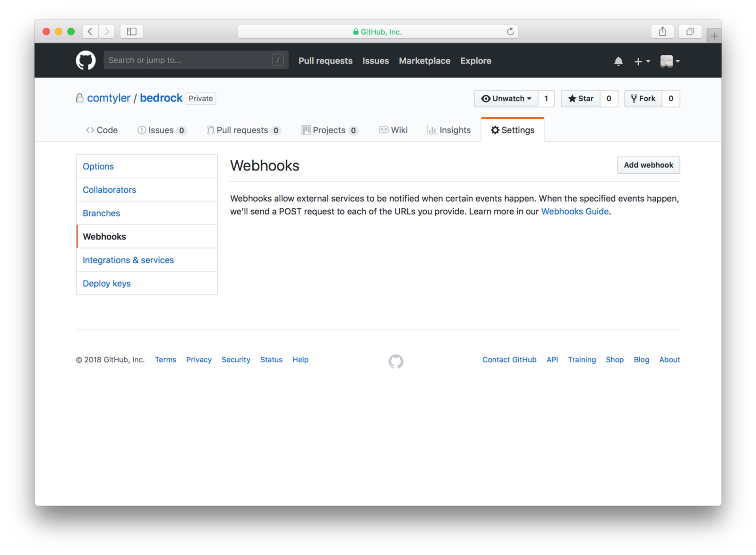Screen dimensions: 756x555
Task: View the Insights tab
Action: tap(449, 130)
